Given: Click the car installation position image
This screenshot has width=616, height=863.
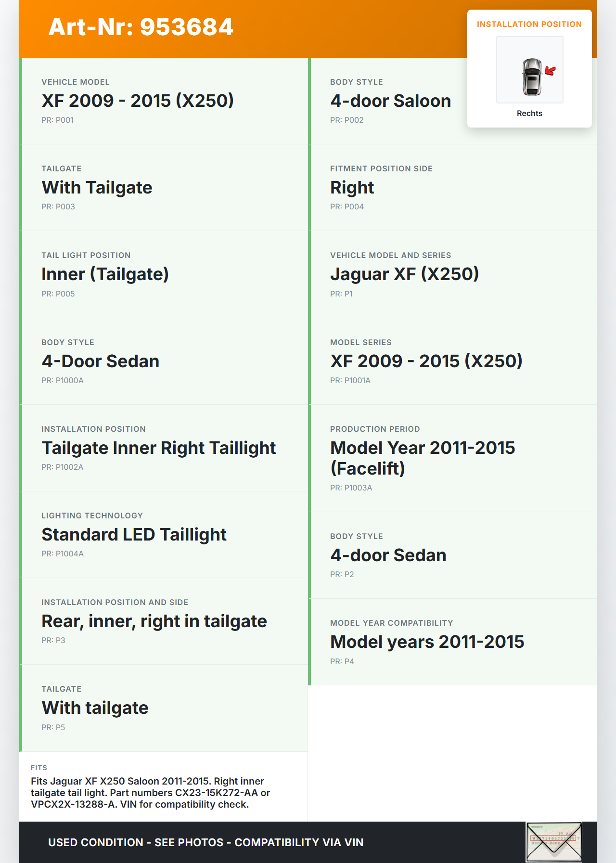Looking at the screenshot, I should coord(529,70).
